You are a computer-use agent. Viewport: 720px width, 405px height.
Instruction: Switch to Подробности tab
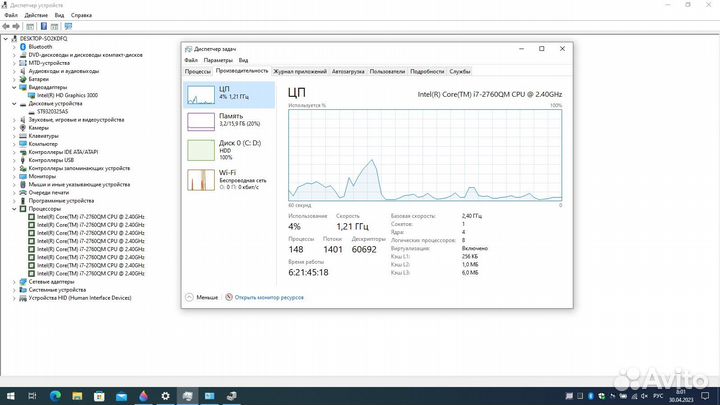click(427, 72)
